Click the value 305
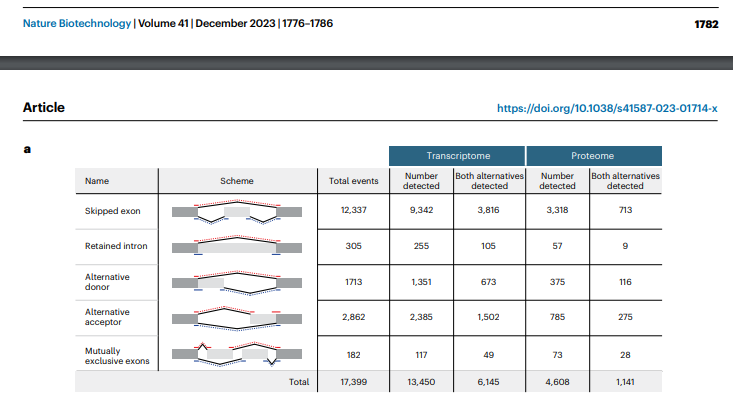 (x=353, y=246)
